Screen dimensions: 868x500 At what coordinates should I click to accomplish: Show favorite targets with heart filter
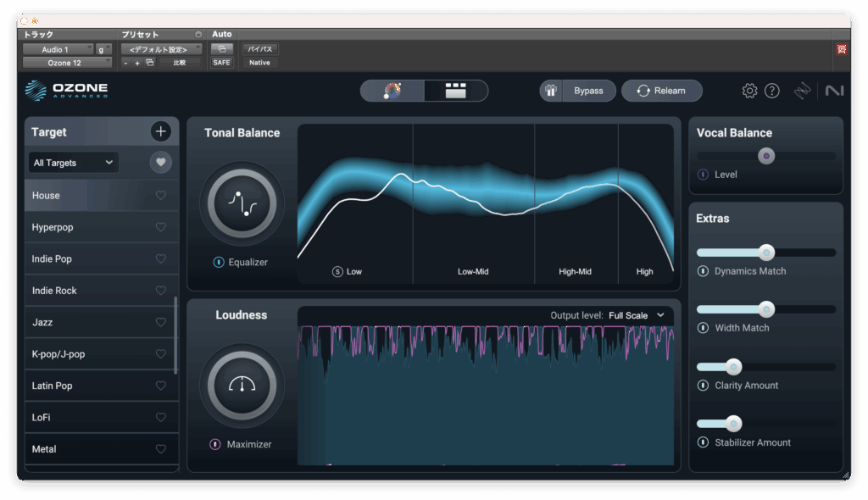[160, 162]
